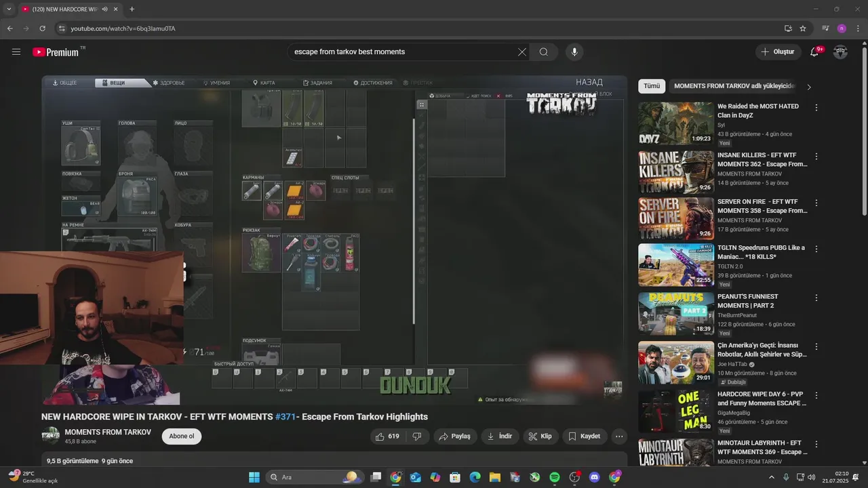Open the account avatar menu
Screen dimensions: 868x488
840,52
